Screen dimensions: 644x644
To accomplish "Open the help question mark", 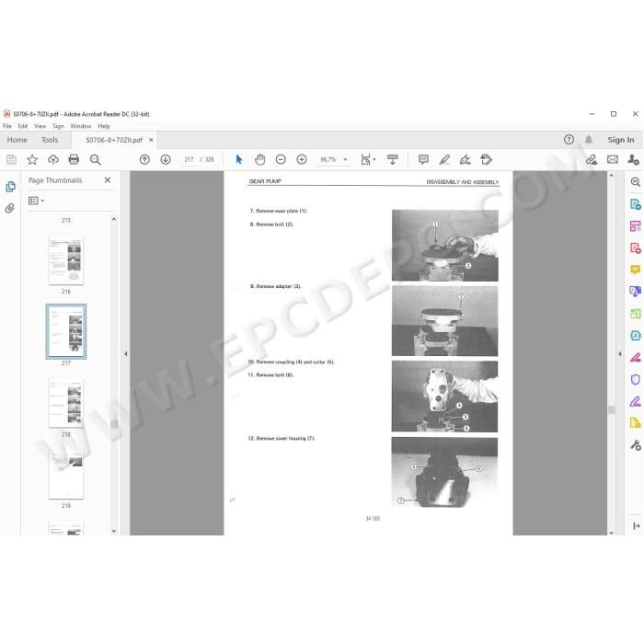I will (x=569, y=140).
